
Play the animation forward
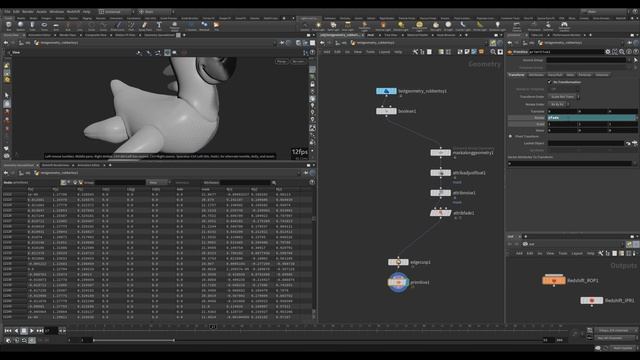point(31,331)
